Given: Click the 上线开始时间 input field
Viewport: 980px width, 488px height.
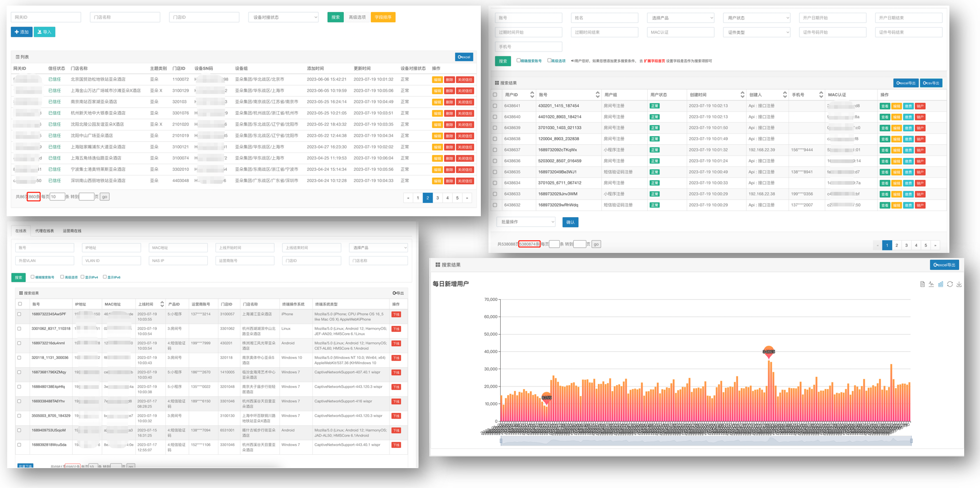Looking at the screenshot, I should click(x=244, y=248).
